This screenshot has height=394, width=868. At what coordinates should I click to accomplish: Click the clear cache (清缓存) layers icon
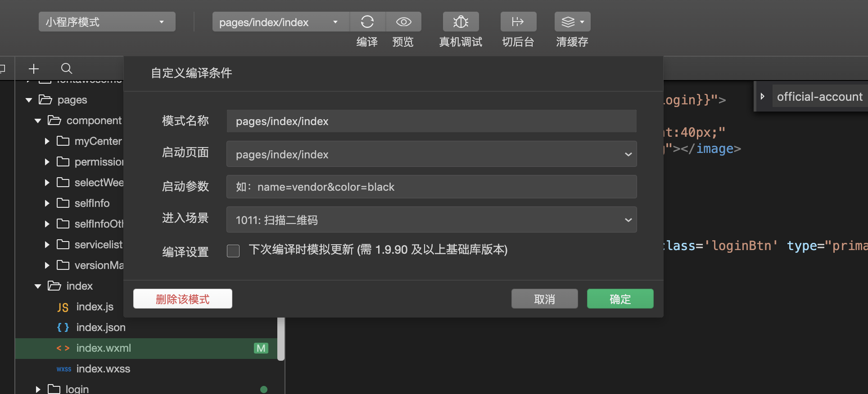[x=568, y=22]
